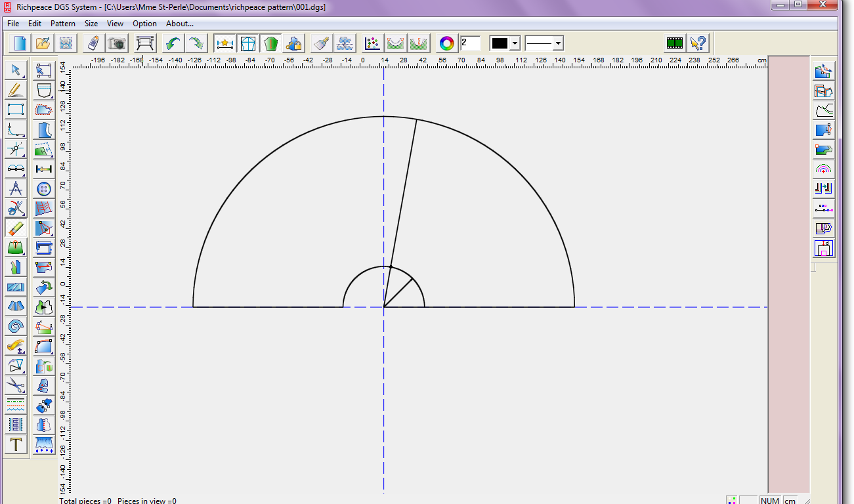Click the New file icon

[x=20, y=43]
